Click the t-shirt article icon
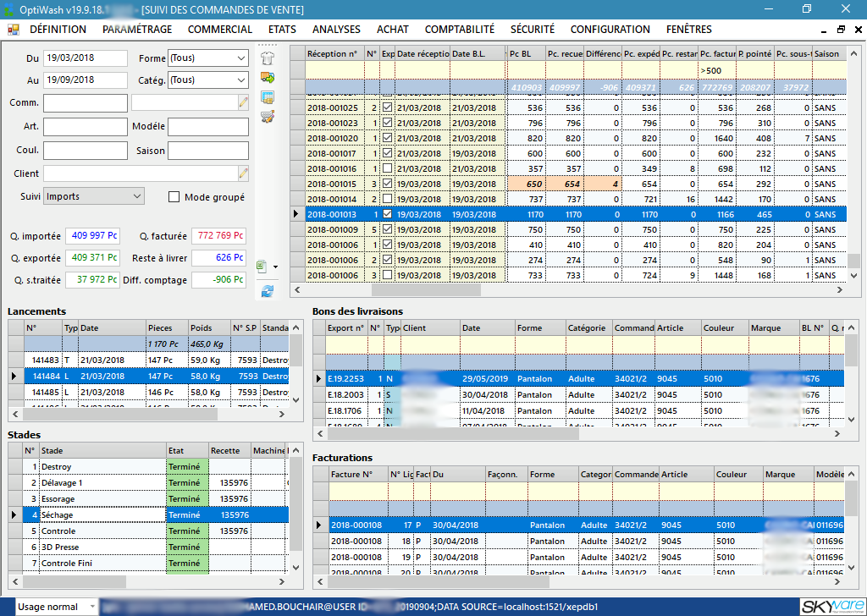The image size is (867, 616). point(268,58)
